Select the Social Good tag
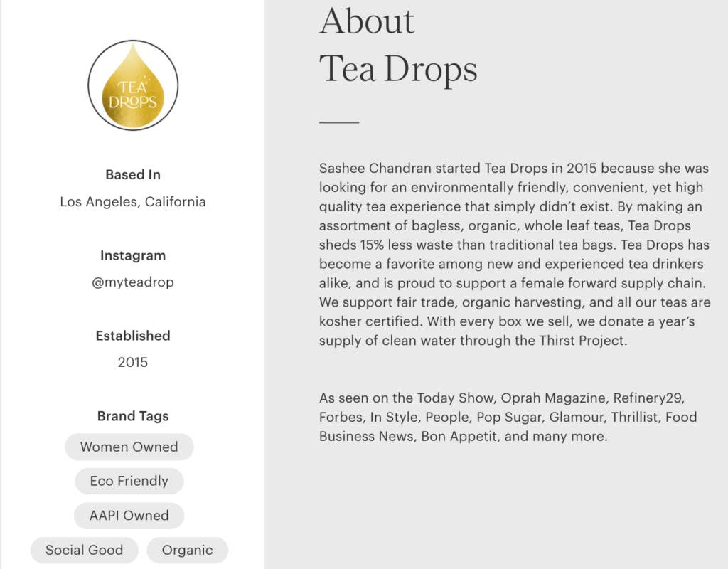This screenshot has height=569, width=728. 84,550
